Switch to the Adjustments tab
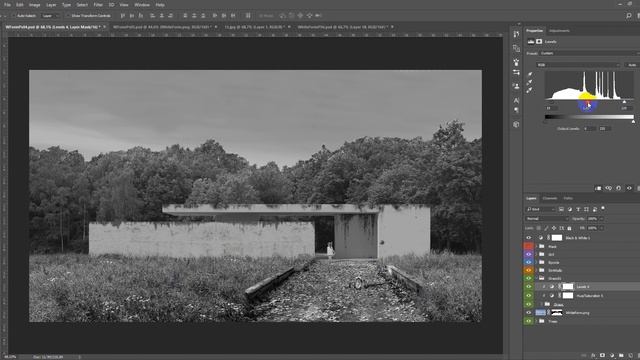The height and width of the screenshot is (360, 640). click(x=559, y=31)
